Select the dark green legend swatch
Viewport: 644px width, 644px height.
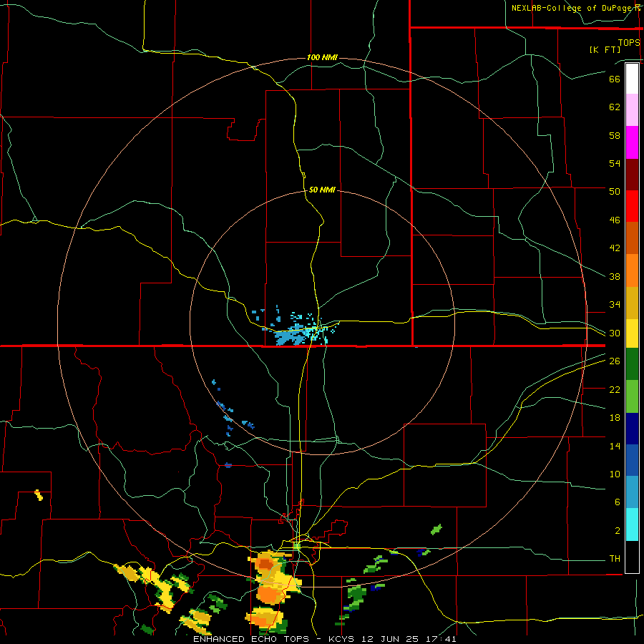pyautogui.click(x=632, y=364)
